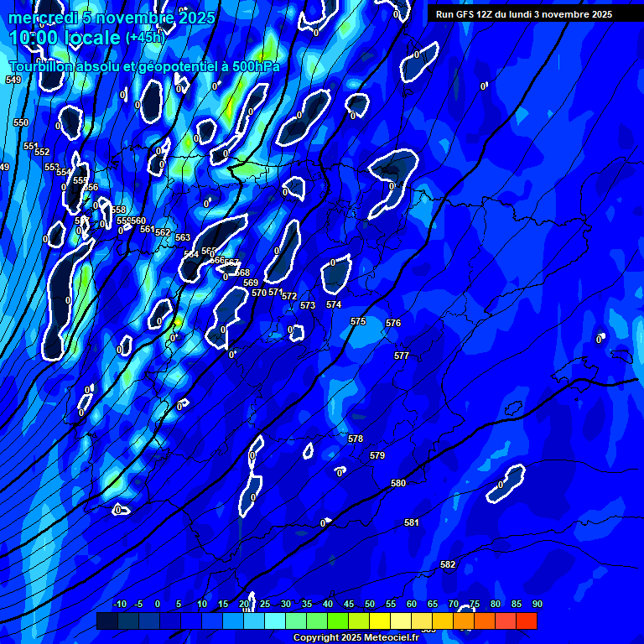
Task: Click the Run GFS 12Z header text
Action: point(523,14)
